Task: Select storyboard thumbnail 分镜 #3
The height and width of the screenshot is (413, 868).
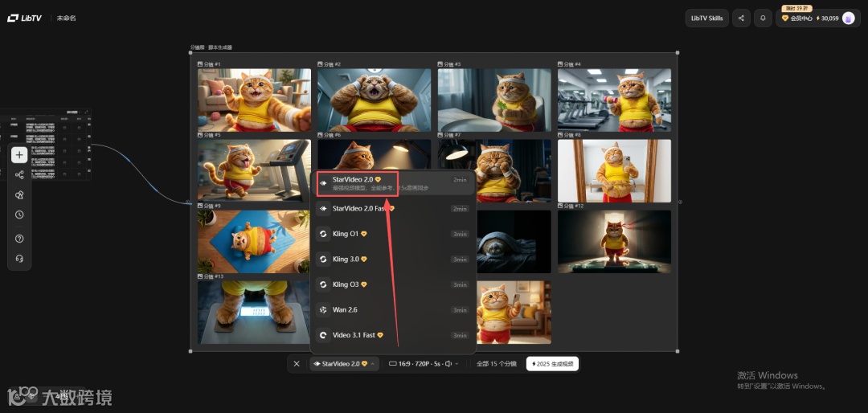Action: (x=494, y=100)
